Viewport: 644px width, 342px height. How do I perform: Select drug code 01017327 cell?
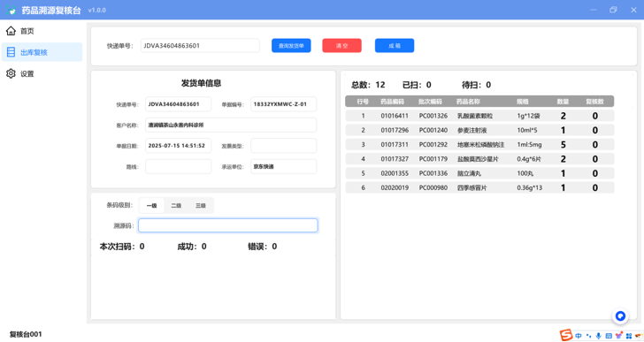pos(395,159)
